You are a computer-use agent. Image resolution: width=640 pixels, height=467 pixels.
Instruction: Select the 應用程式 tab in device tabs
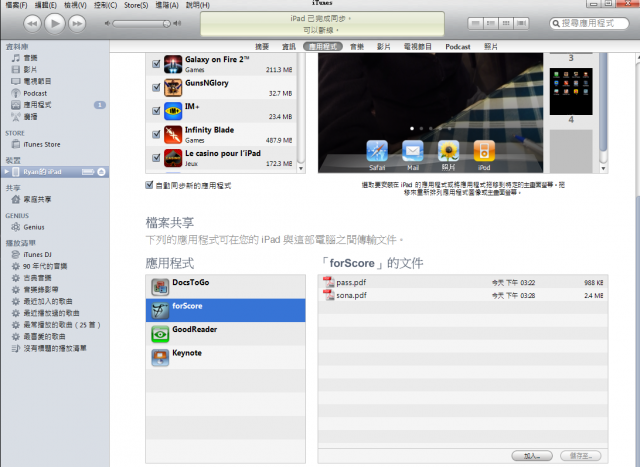(x=323, y=47)
